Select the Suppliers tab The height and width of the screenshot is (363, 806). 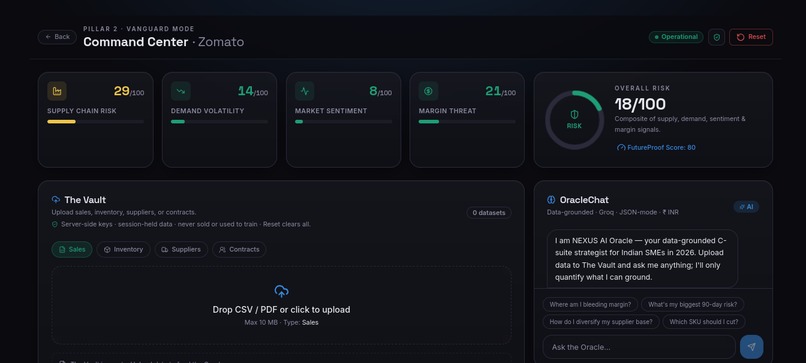tap(181, 249)
